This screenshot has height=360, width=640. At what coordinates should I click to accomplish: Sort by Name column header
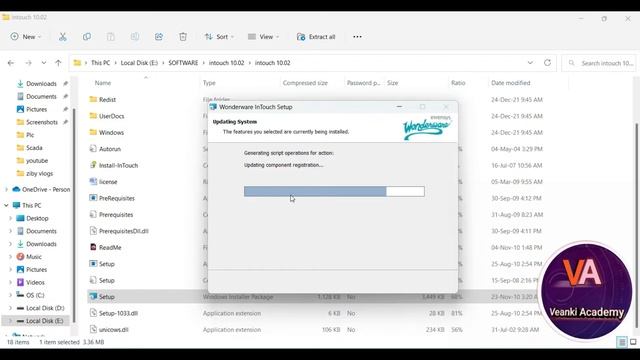point(103,83)
